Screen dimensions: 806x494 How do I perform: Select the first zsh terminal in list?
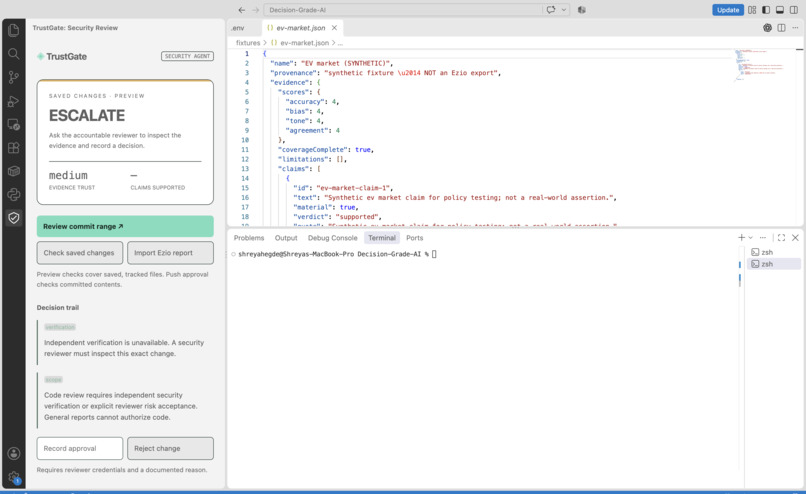point(774,252)
